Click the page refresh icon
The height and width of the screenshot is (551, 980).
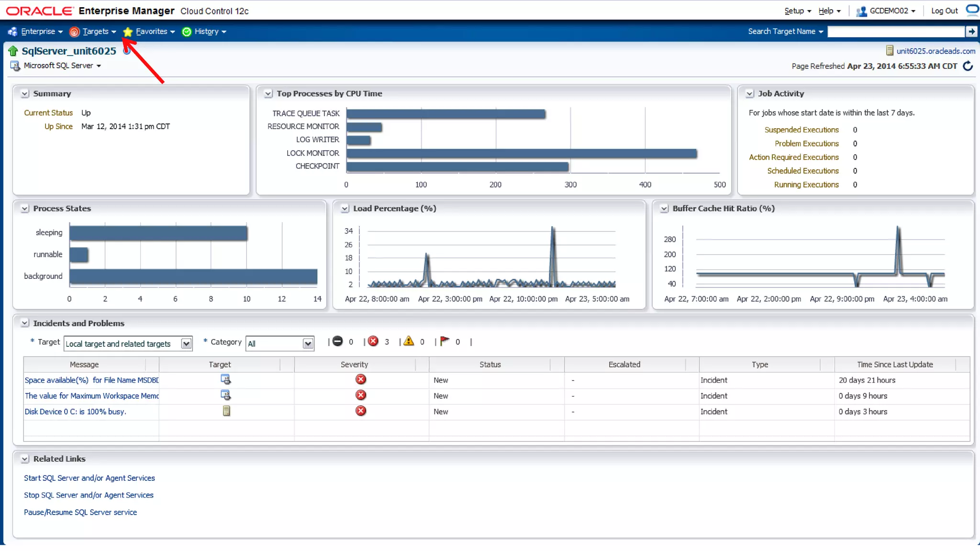coord(968,66)
